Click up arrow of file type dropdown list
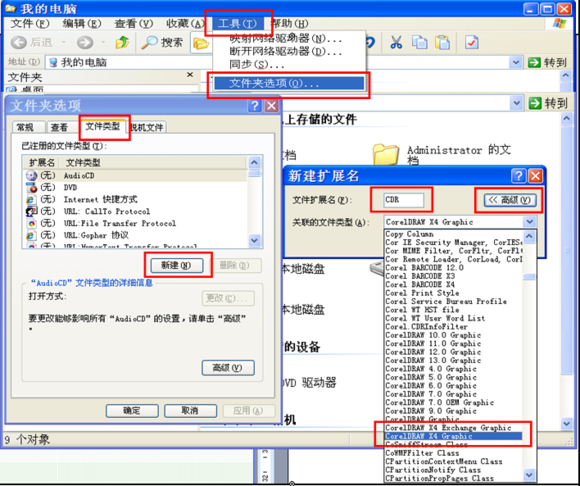This screenshot has height=486, width=580. click(x=529, y=236)
